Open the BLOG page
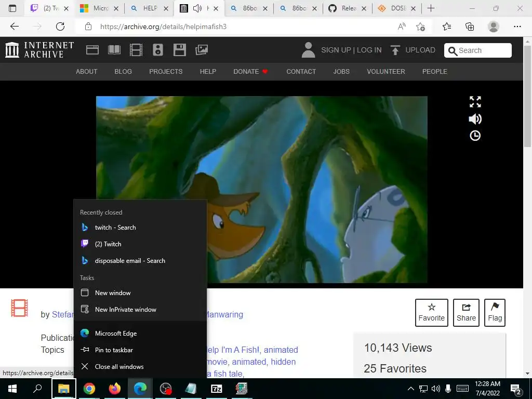This screenshot has height=399, width=532. (123, 72)
